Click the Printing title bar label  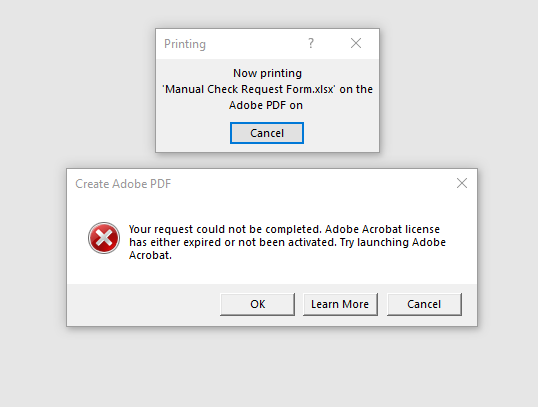click(x=185, y=44)
